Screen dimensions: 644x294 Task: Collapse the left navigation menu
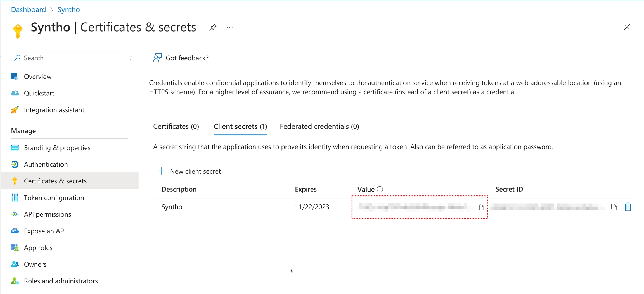(130, 58)
